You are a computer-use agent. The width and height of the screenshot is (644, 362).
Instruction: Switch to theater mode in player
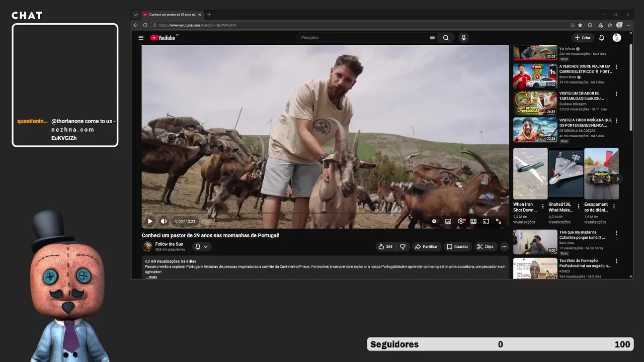[473, 221]
